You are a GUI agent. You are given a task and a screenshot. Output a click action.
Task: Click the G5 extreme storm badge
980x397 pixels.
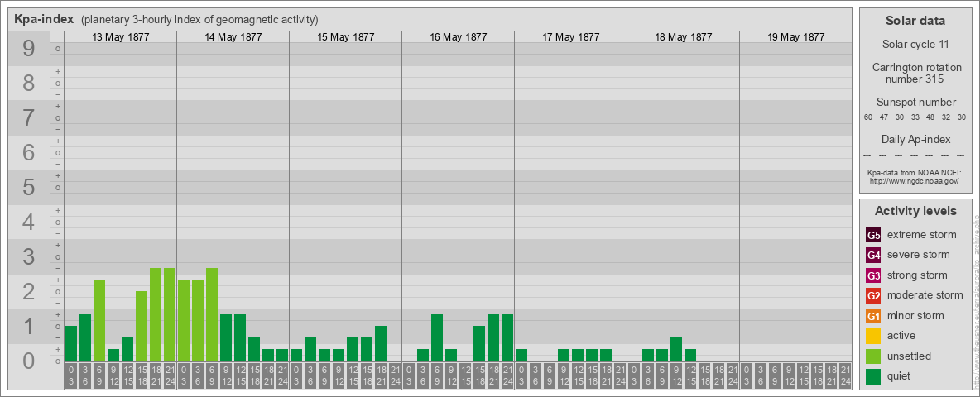(x=873, y=235)
